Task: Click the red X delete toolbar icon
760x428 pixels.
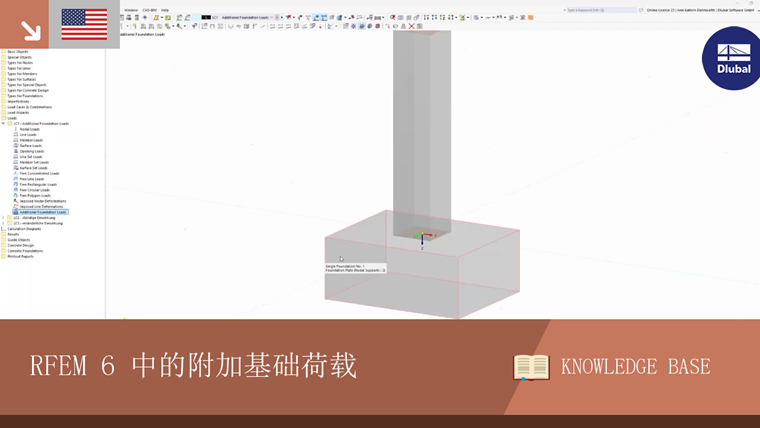Action: tap(412, 26)
